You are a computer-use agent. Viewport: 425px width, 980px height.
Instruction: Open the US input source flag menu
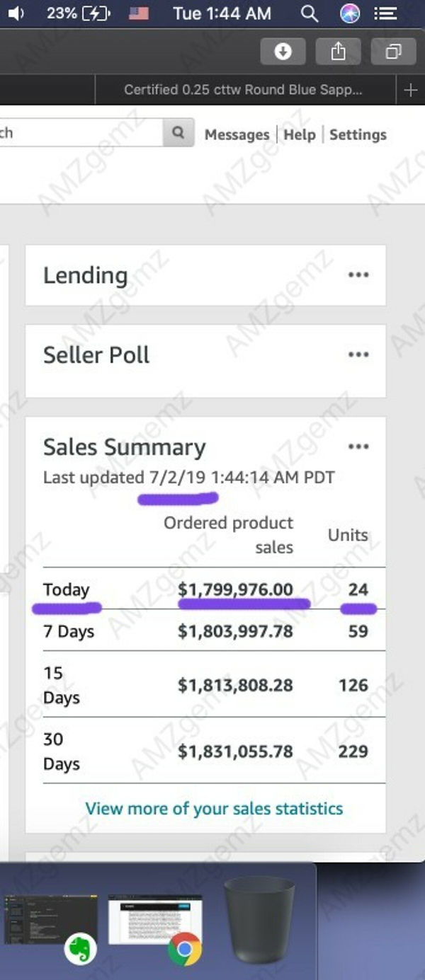coord(138,13)
